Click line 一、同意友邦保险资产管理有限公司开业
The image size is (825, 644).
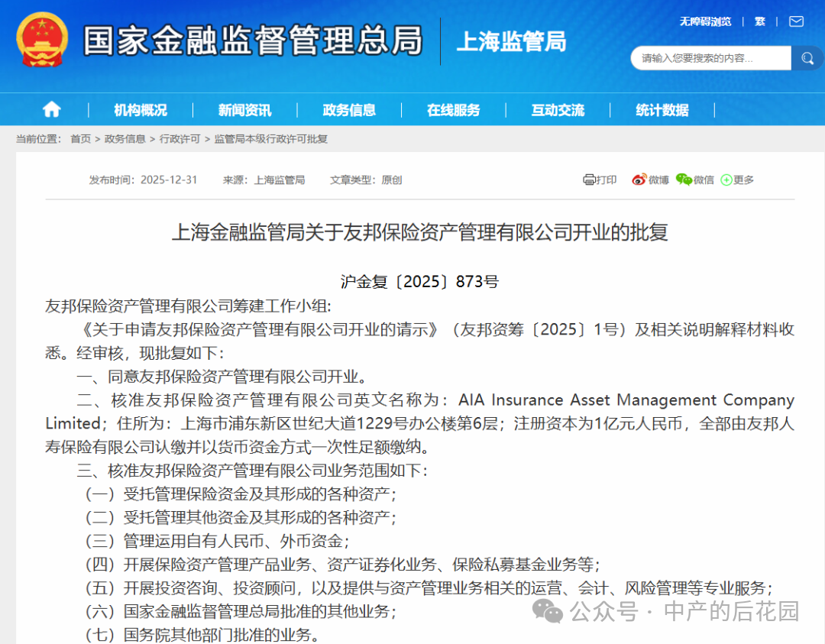(222, 377)
